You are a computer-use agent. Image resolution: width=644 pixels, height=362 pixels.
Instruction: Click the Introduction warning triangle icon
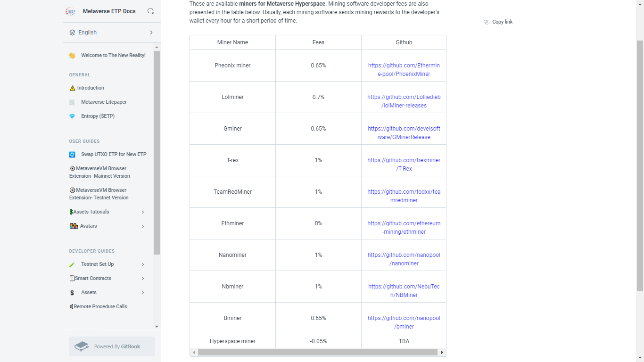pos(72,88)
